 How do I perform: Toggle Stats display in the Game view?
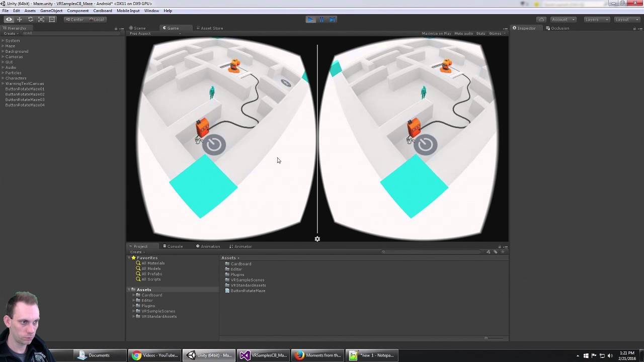(x=480, y=33)
